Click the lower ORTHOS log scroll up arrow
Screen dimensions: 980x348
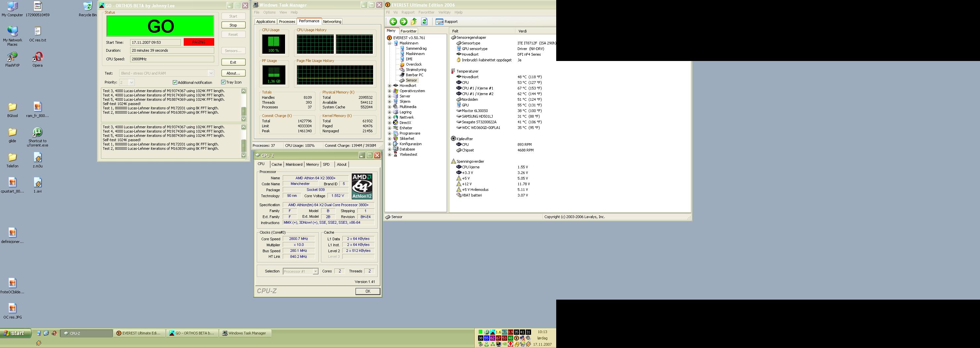click(x=244, y=127)
